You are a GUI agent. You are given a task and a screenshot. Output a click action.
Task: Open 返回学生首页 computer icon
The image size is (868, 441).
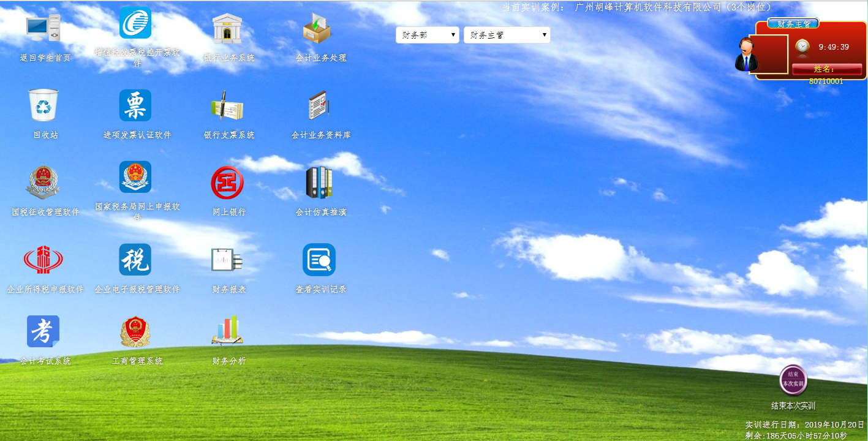coord(44,29)
